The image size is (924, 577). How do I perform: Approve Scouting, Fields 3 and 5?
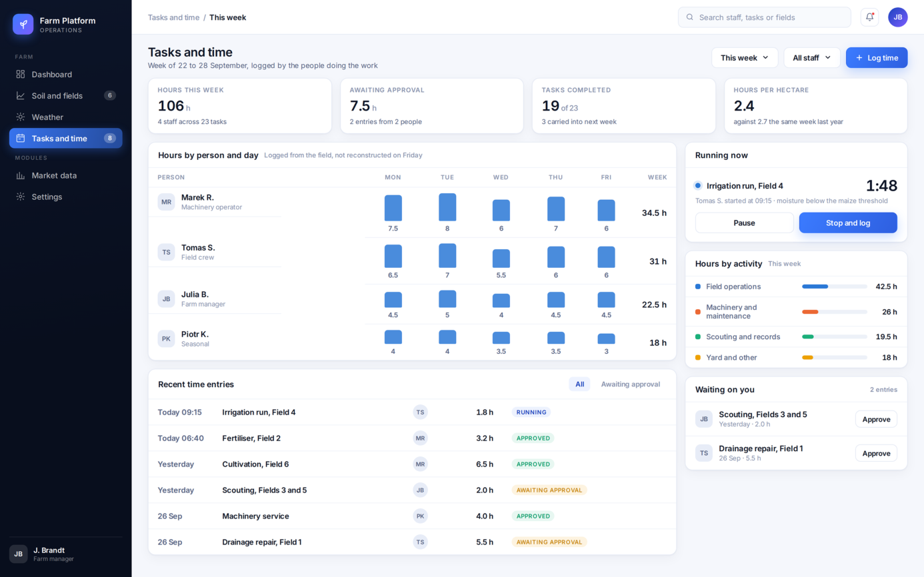point(876,419)
